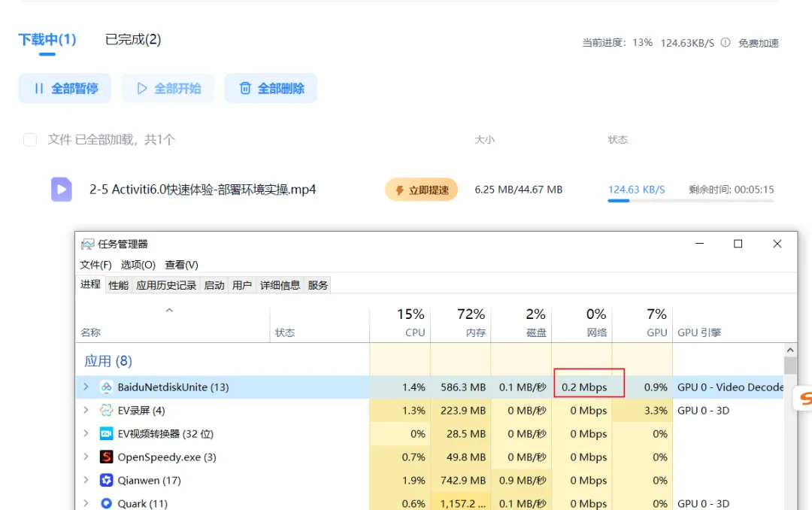Switch to the 性能 tab

click(119, 285)
